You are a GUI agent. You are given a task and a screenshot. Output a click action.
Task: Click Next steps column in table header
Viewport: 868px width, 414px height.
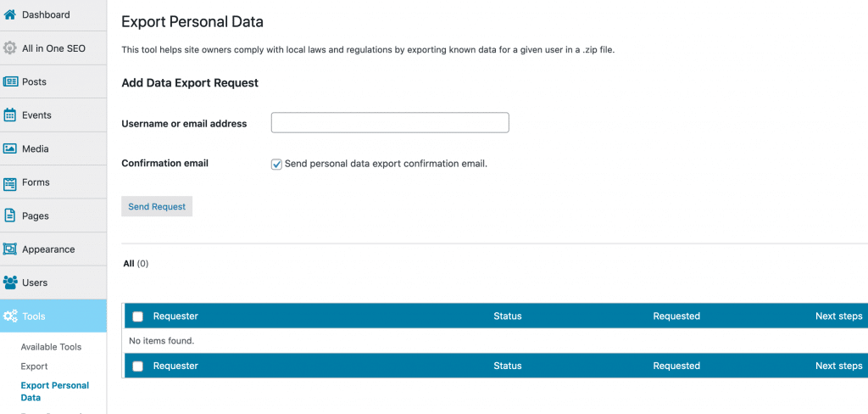pos(838,316)
